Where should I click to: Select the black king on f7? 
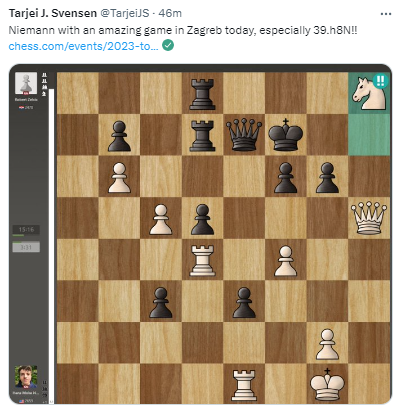tap(286, 134)
